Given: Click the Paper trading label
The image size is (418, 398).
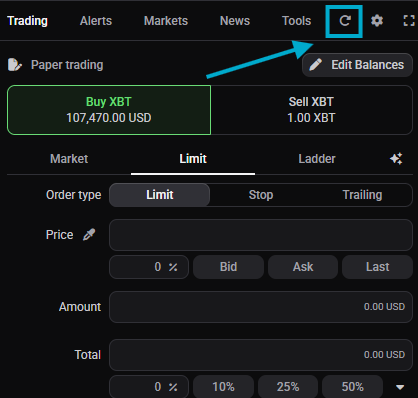Looking at the screenshot, I should click(x=67, y=65).
